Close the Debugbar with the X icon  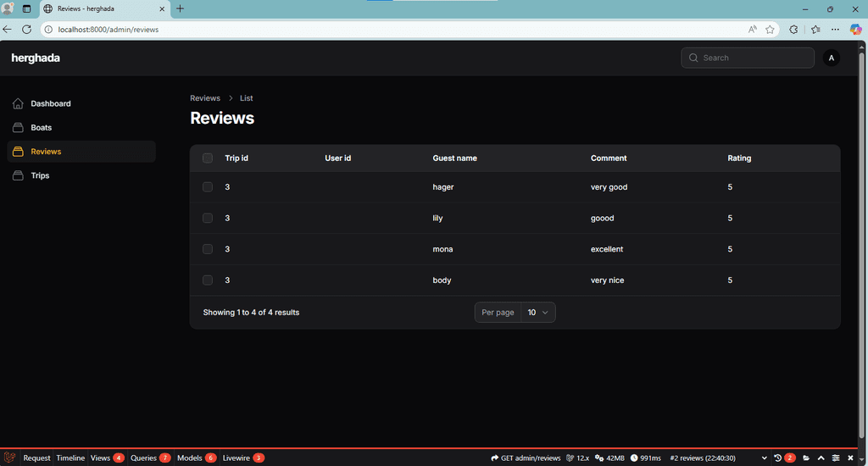(x=850, y=458)
